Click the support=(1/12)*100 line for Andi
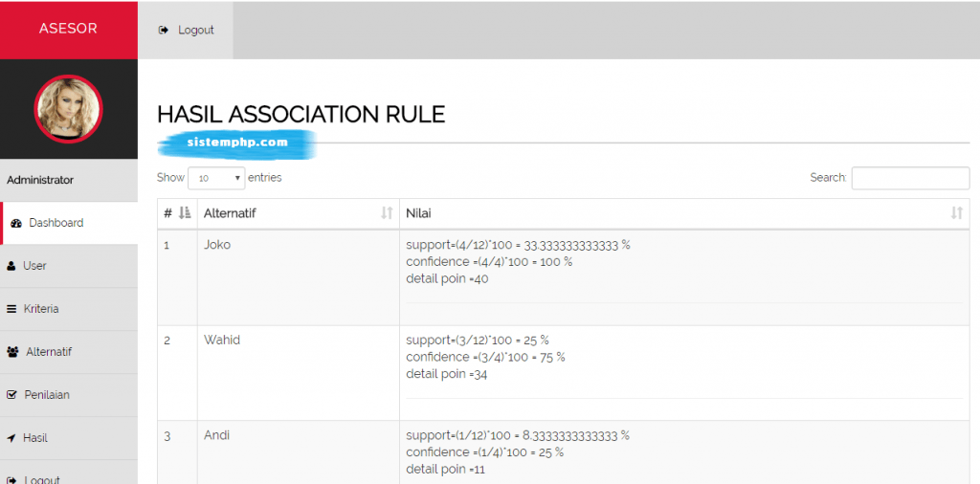Image resolution: width=980 pixels, height=484 pixels. 518,435
